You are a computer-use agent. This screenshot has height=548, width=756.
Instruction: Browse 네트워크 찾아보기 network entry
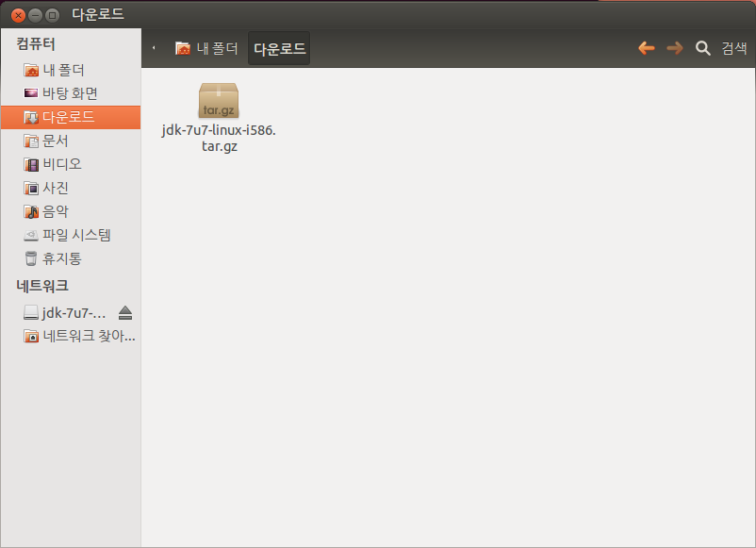[x=89, y=336]
